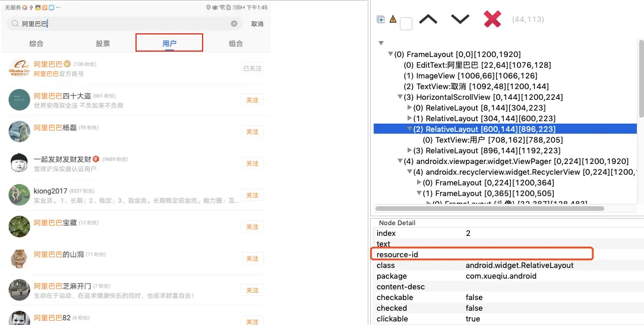Open avatar of 阿里巴巴的山洞

(19, 258)
